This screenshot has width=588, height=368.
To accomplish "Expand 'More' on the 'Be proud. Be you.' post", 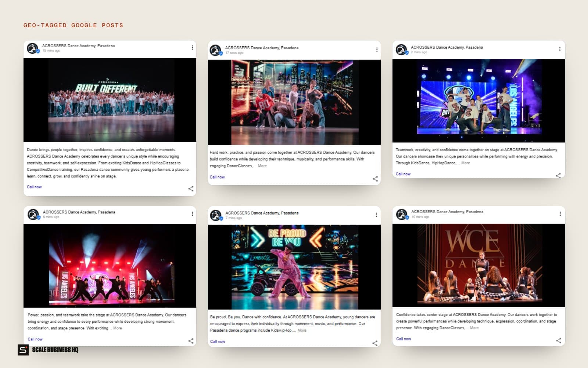I will click(302, 330).
